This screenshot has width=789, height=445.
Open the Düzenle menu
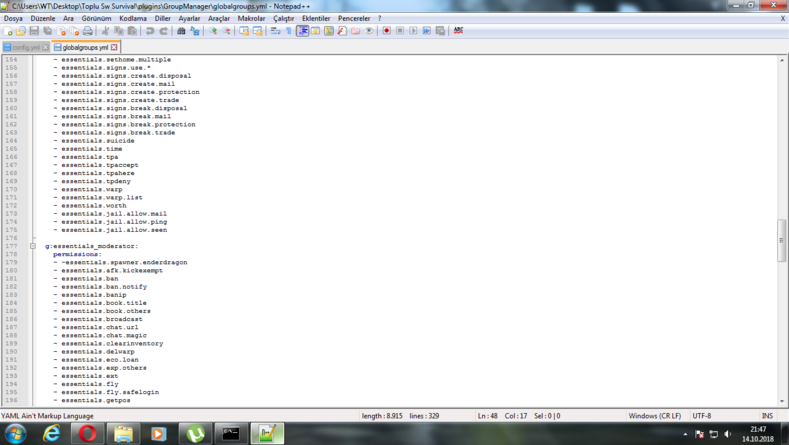(43, 19)
